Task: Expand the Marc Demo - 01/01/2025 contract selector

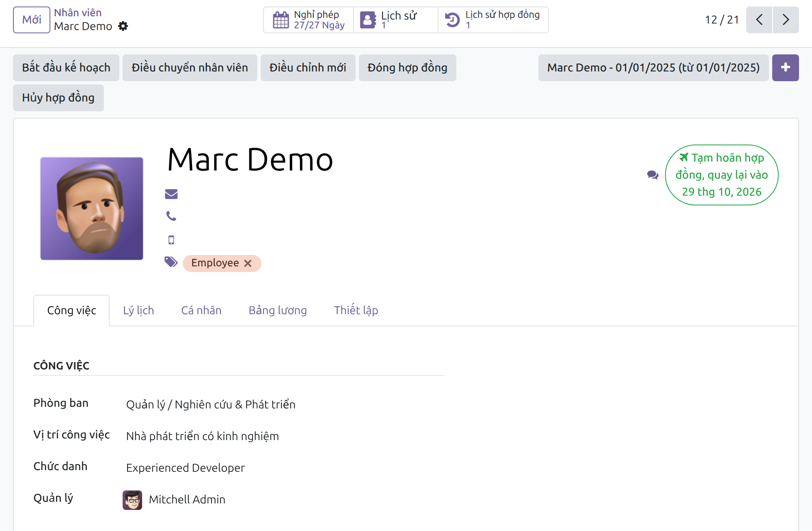Action: point(653,68)
